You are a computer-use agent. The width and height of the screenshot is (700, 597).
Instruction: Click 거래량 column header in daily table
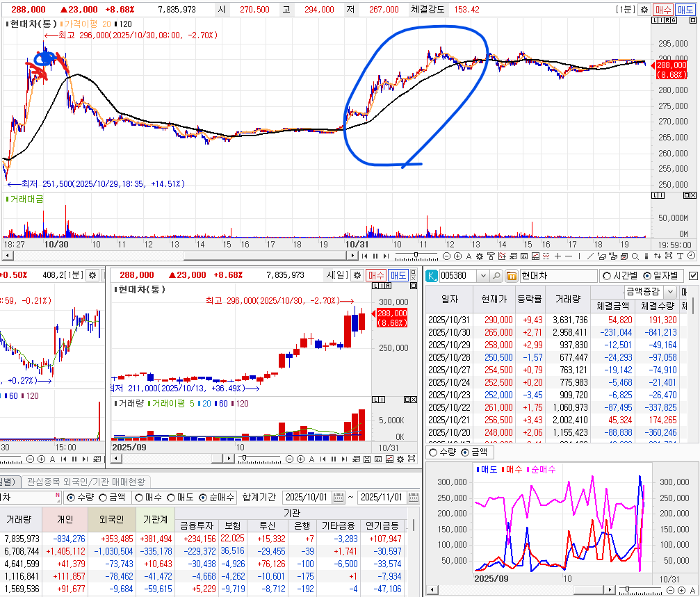pos(567,299)
